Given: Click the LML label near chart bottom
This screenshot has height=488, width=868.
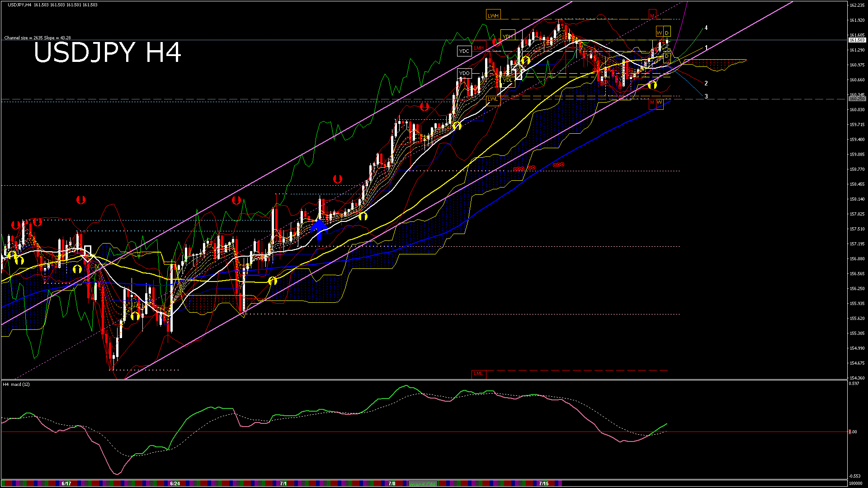Looking at the screenshot, I should [478, 374].
